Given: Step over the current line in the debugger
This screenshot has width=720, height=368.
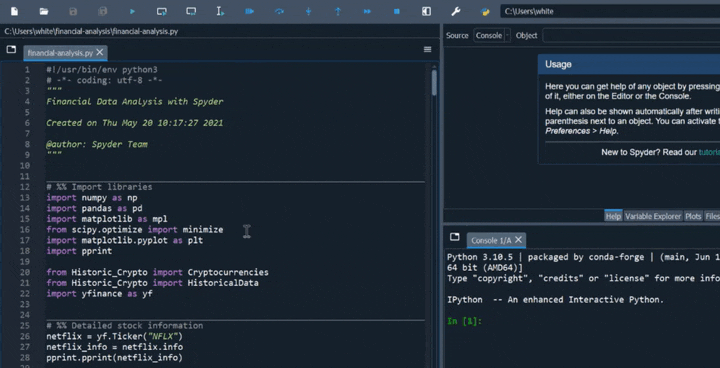Looking at the screenshot, I should [279, 11].
